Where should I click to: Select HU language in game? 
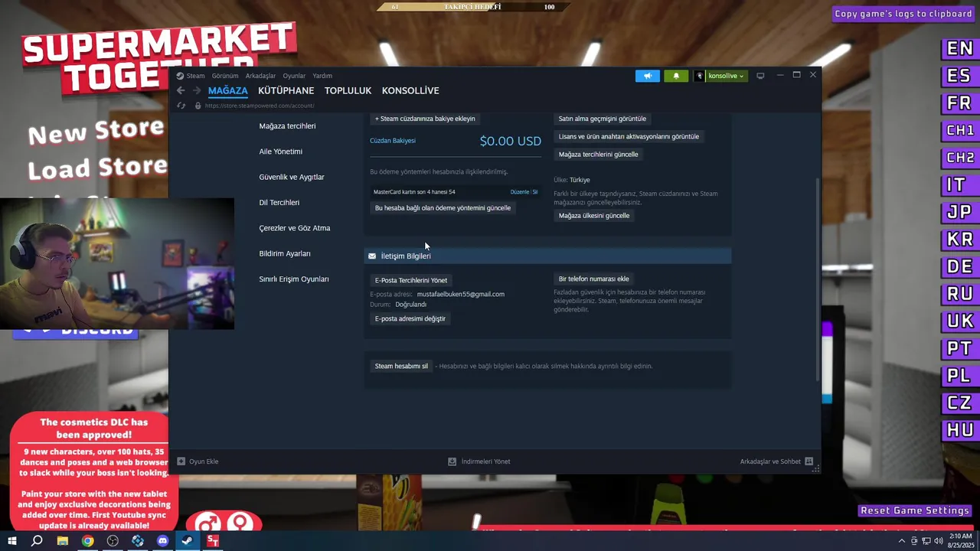click(960, 429)
